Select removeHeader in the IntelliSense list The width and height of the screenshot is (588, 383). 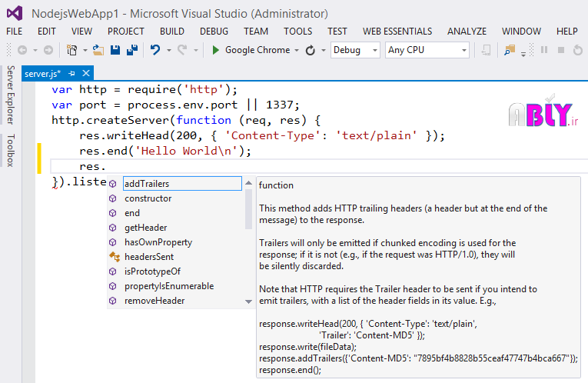point(154,301)
